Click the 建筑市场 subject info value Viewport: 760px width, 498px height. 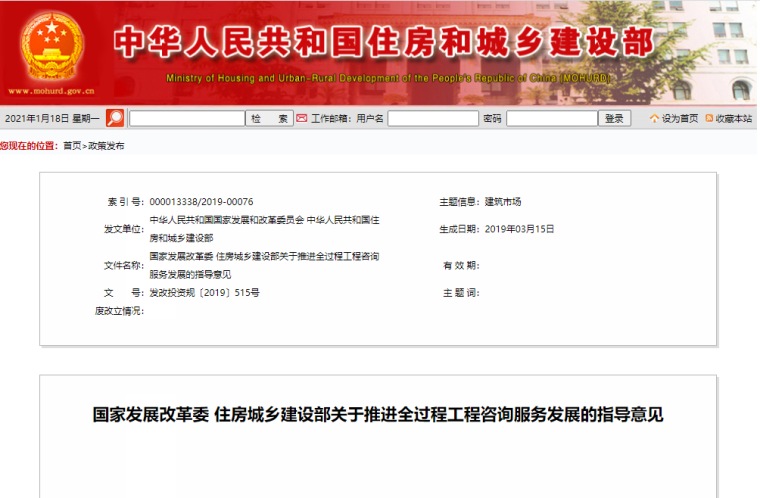[x=503, y=201]
